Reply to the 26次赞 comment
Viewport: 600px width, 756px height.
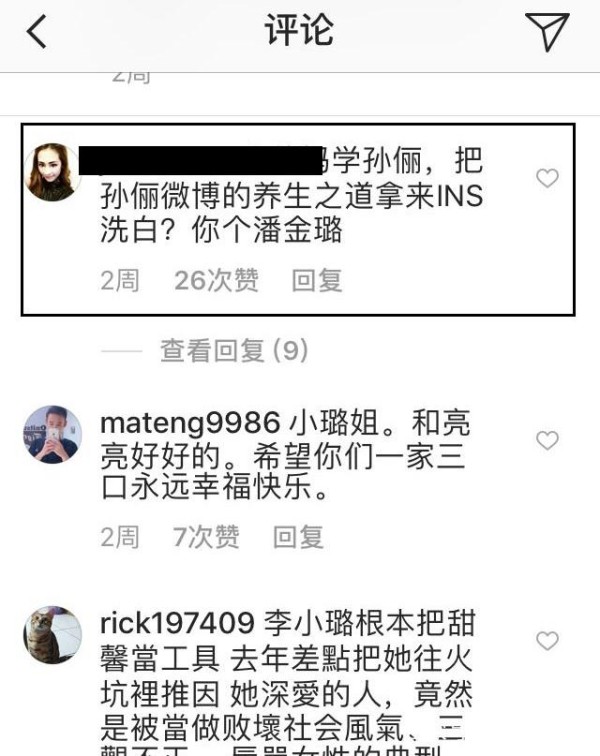(x=317, y=281)
